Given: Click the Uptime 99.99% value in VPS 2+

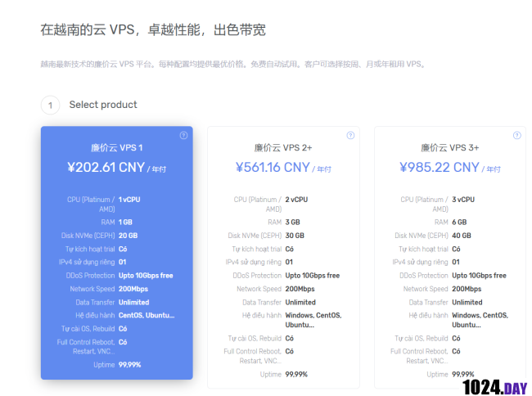Looking at the screenshot, I should (x=296, y=374).
